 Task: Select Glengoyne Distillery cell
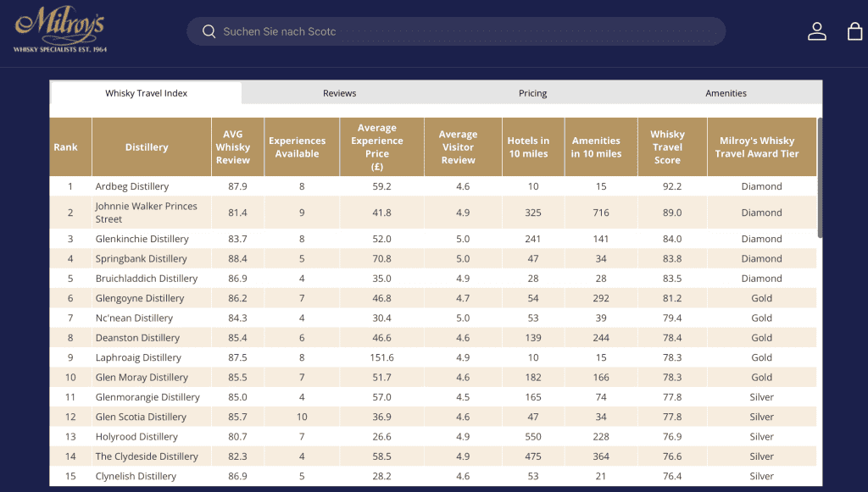(151, 298)
